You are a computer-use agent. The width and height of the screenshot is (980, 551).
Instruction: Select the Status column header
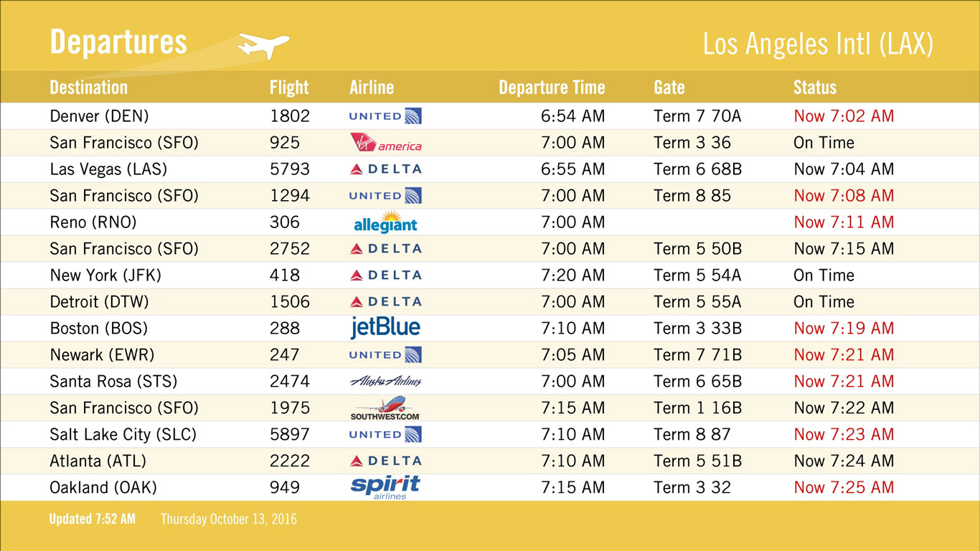point(815,88)
